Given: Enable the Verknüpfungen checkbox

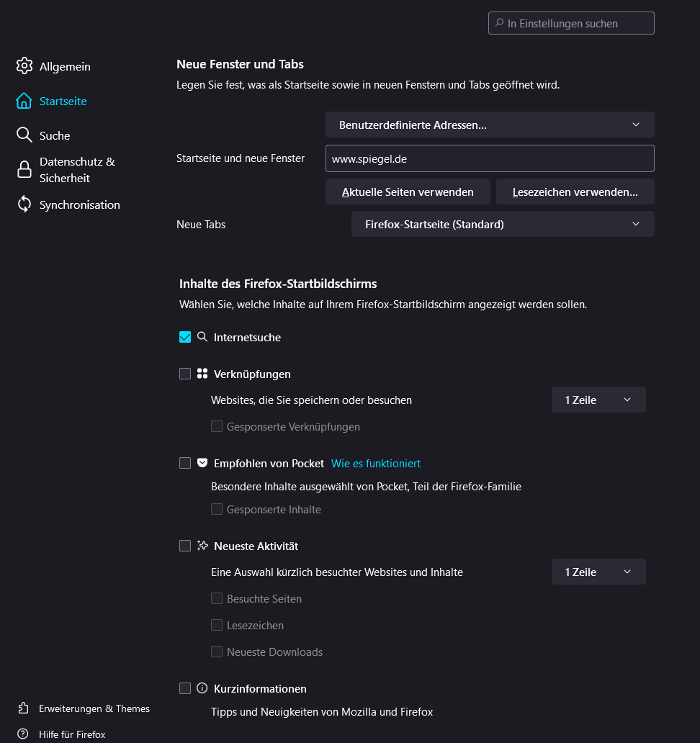Looking at the screenshot, I should tap(185, 374).
